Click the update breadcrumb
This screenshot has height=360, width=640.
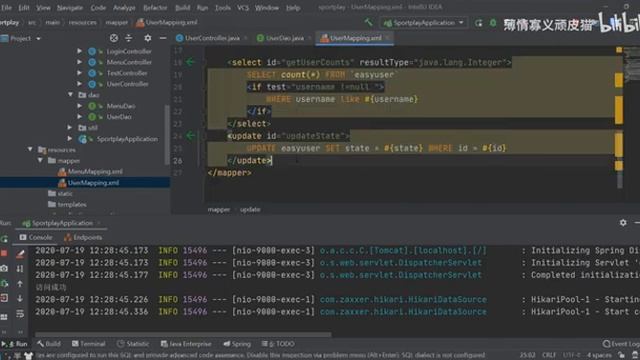point(250,209)
